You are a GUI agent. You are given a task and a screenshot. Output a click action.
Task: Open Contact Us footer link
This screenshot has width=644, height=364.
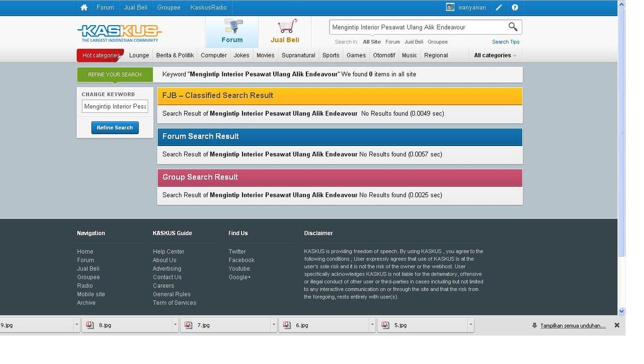[x=167, y=277]
